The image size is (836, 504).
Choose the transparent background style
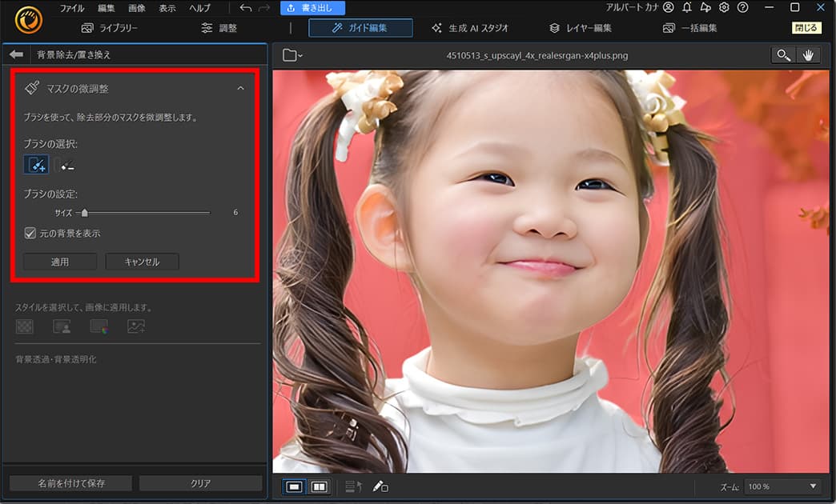[26, 326]
